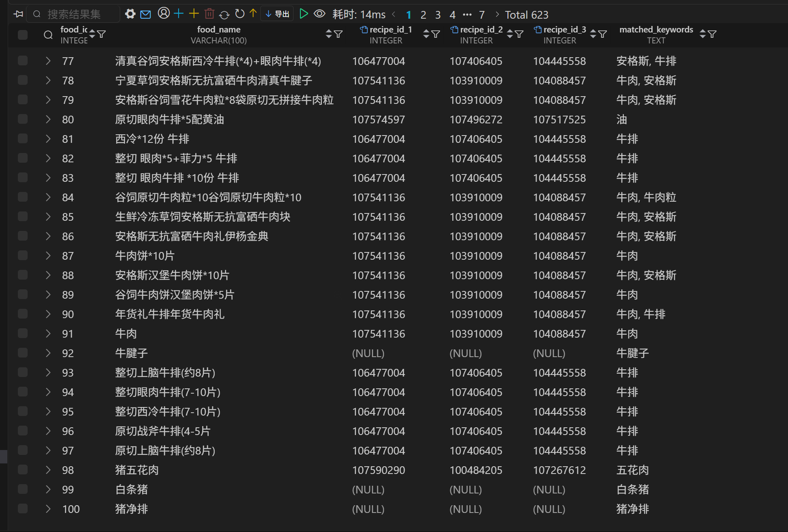Open the pagination overflow ellipsis menu
The height and width of the screenshot is (532, 788).
tap(467, 15)
